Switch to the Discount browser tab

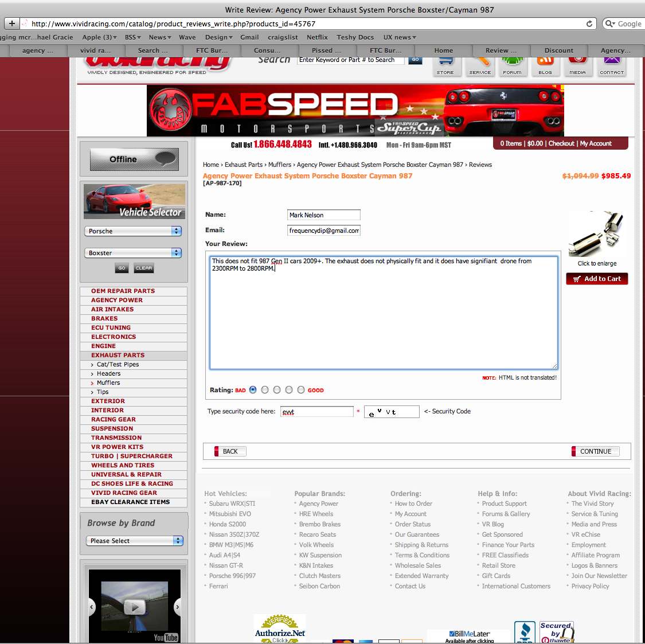coord(558,50)
